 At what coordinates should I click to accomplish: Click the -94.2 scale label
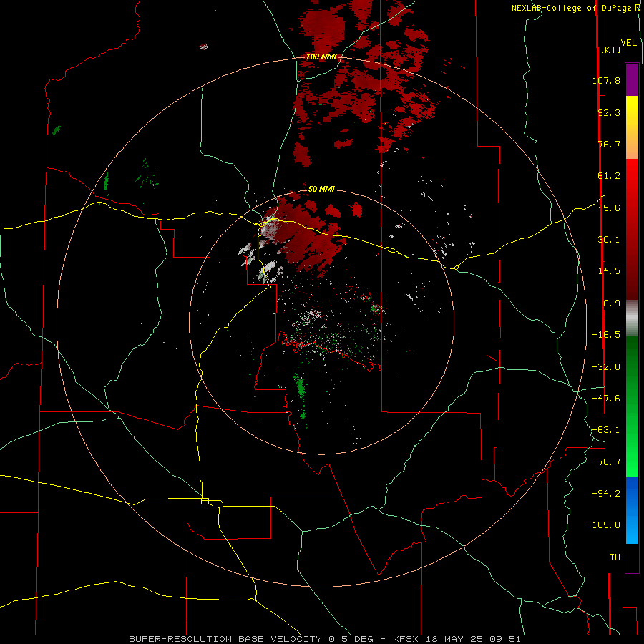[x=606, y=494]
